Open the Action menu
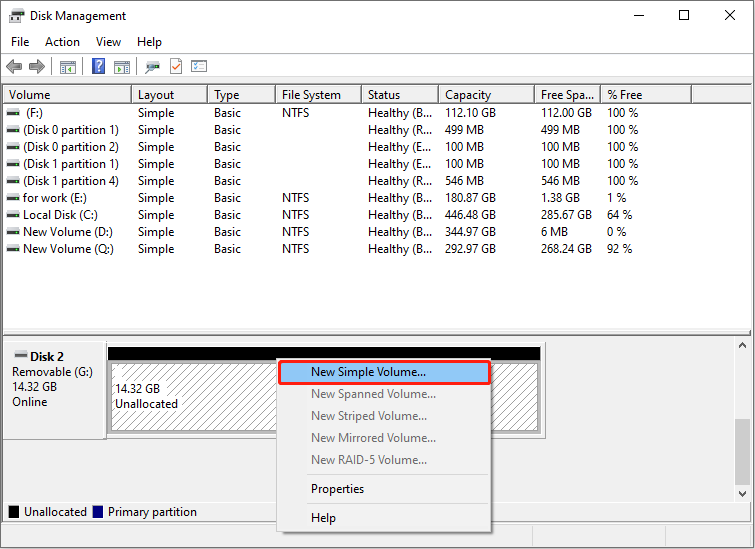The width and height of the screenshot is (755, 549). pyautogui.click(x=62, y=42)
